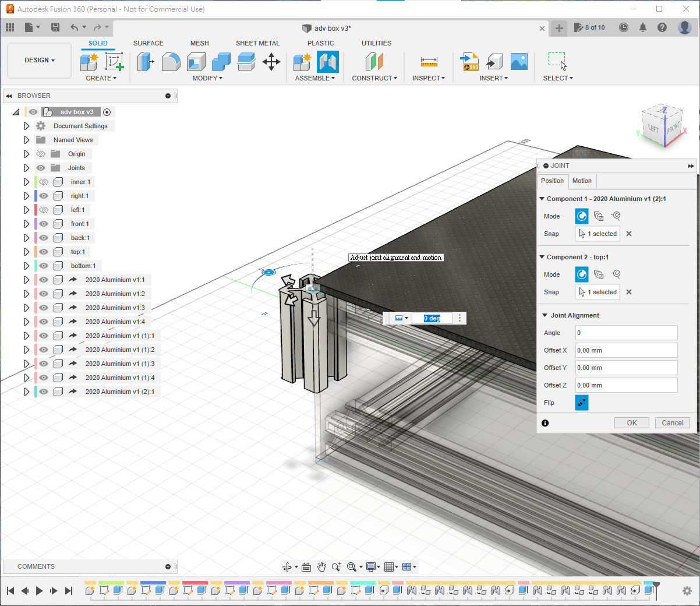Image resolution: width=700 pixels, height=606 pixels.
Task: Click the Offset Plane construct icon
Action: click(x=374, y=62)
